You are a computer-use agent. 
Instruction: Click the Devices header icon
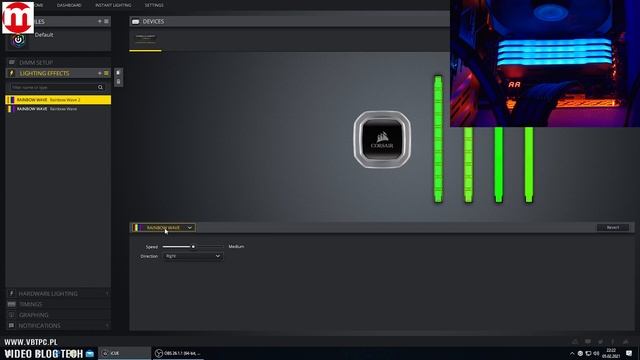click(136, 22)
